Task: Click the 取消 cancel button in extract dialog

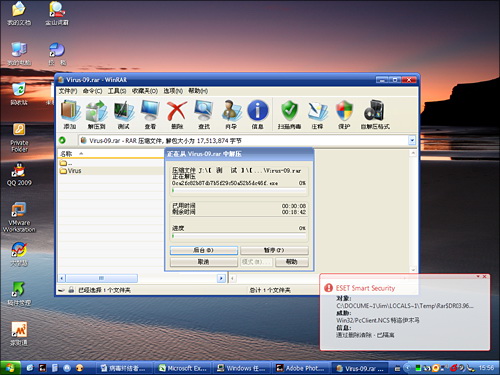Action: click(204, 262)
